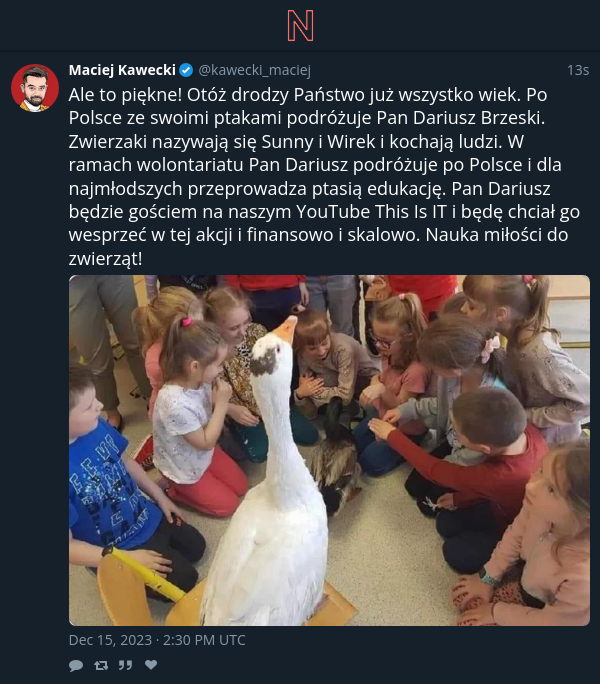The image size is (600, 684).
Task: Click the quote marks icon
Action: [x=125, y=665]
